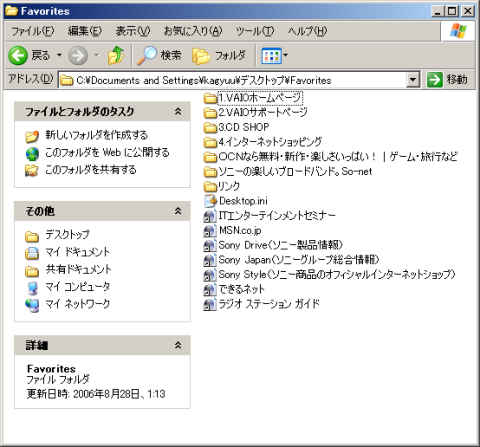Expand the address bar dropdown
This screenshot has width=480, height=447.
click(x=413, y=80)
